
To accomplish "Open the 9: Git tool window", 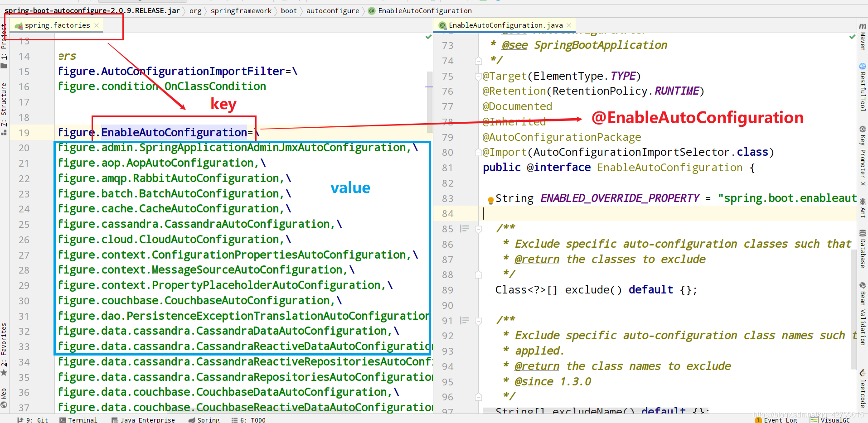I will [x=33, y=420].
